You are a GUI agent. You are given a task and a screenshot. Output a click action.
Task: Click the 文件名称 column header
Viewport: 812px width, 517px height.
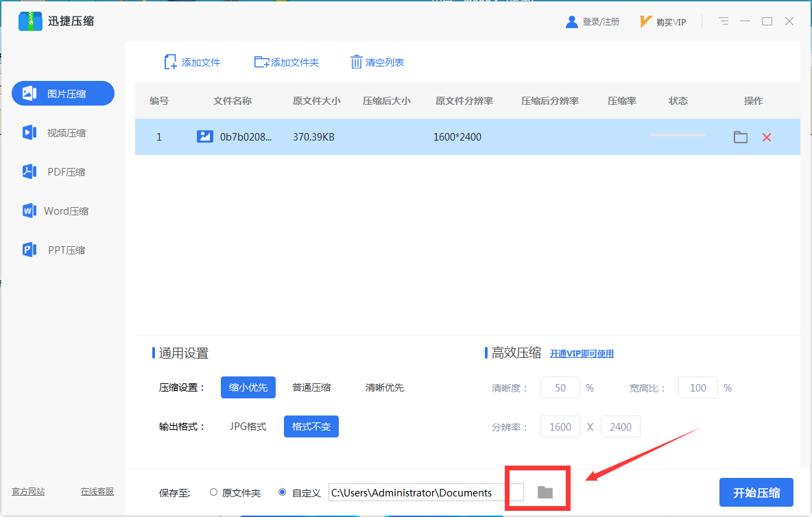tap(232, 101)
